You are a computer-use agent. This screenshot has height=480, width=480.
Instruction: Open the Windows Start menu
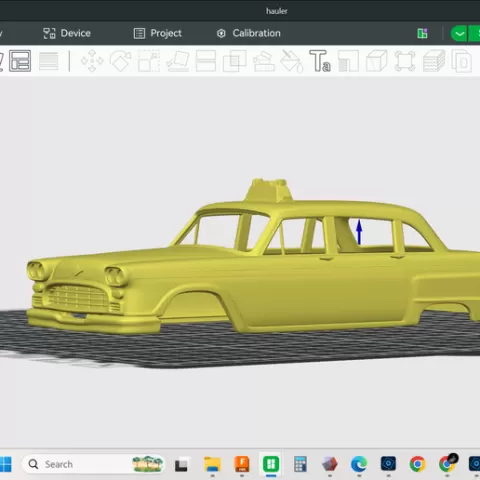click(5, 464)
